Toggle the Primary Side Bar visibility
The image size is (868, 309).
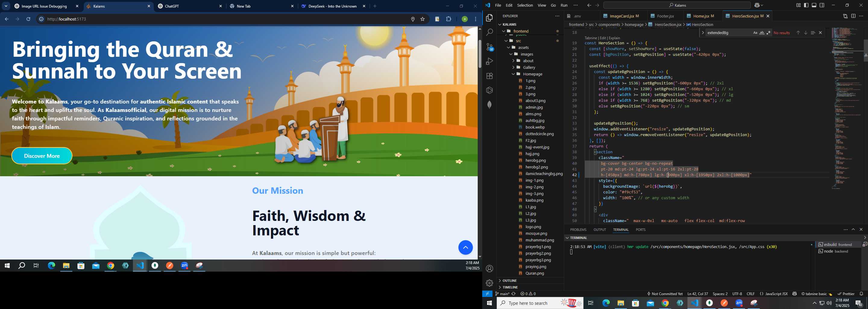point(806,5)
